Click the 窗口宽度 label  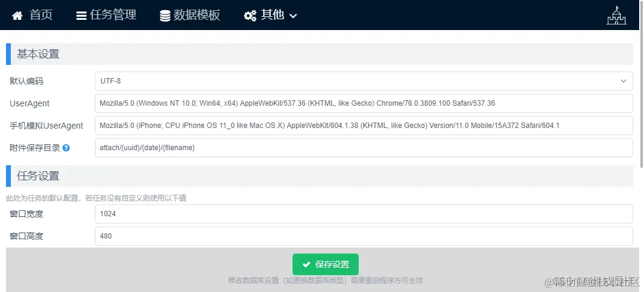(26, 214)
